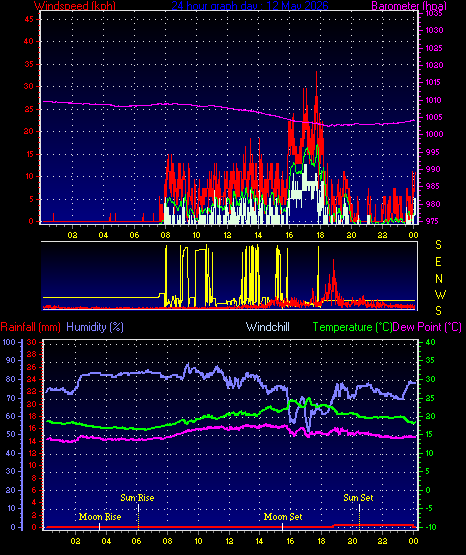The width and height of the screenshot is (466, 555).
Task: Click the 1035 barometer scale value
Action: [434, 13]
